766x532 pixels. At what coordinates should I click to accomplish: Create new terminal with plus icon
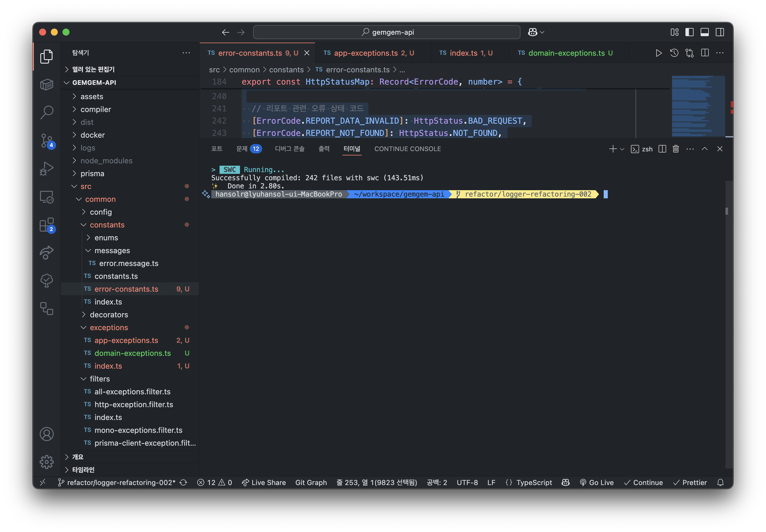click(x=612, y=149)
